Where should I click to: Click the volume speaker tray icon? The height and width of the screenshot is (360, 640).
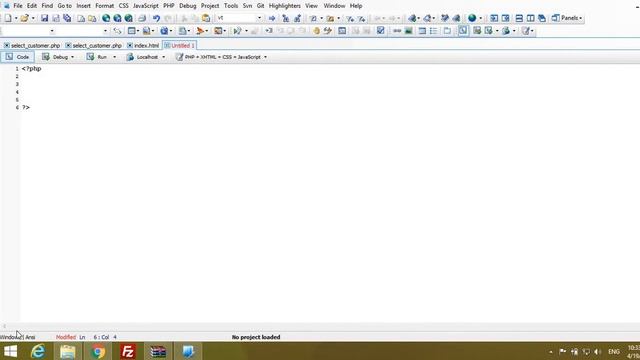tap(598, 351)
